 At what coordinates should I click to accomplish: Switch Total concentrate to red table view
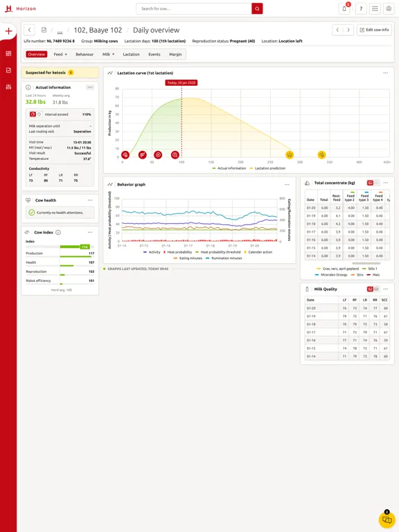tap(370, 183)
